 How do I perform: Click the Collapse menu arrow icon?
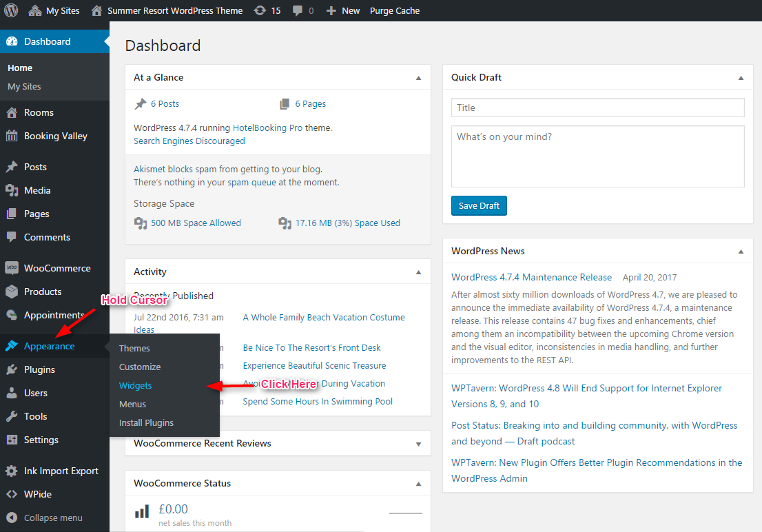pyautogui.click(x=12, y=518)
